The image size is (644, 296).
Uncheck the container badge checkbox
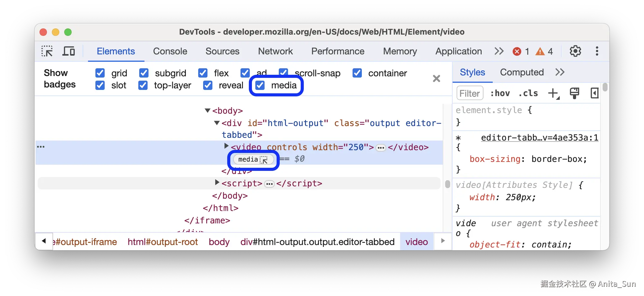(357, 73)
